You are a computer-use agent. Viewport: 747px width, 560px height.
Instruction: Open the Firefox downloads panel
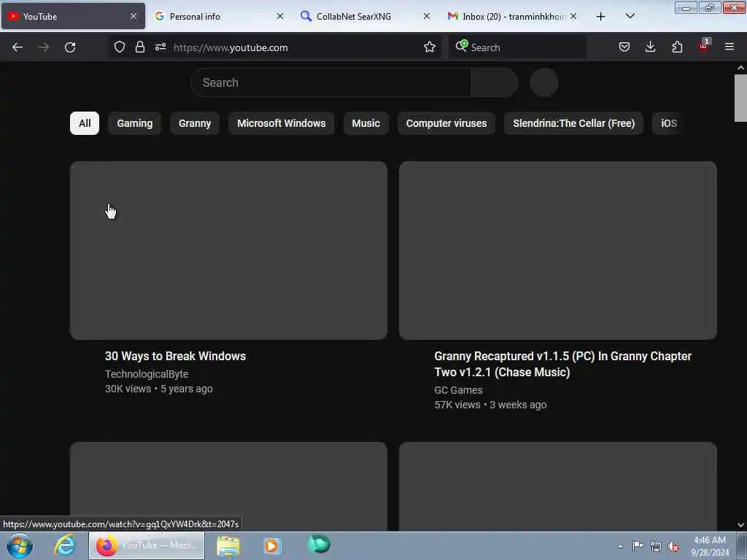click(x=650, y=47)
